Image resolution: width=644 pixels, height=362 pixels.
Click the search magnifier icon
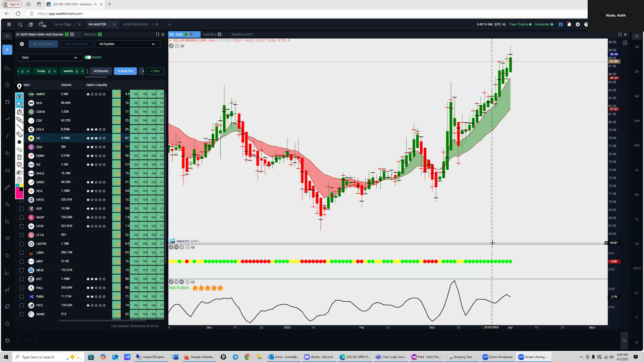pyautogui.click(x=20, y=24)
